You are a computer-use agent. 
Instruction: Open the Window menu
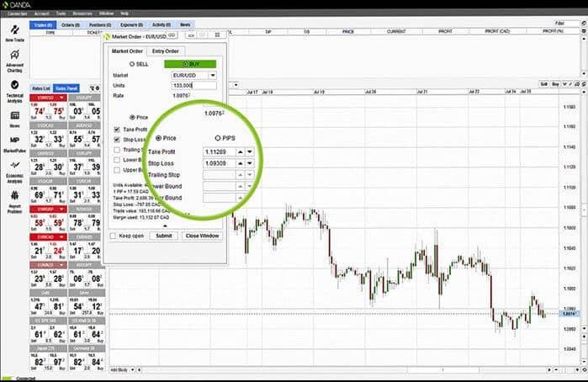click(x=107, y=13)
